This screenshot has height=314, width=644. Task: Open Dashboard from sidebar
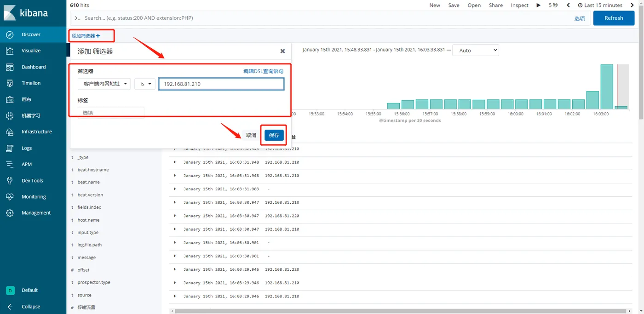click(33, 67)
